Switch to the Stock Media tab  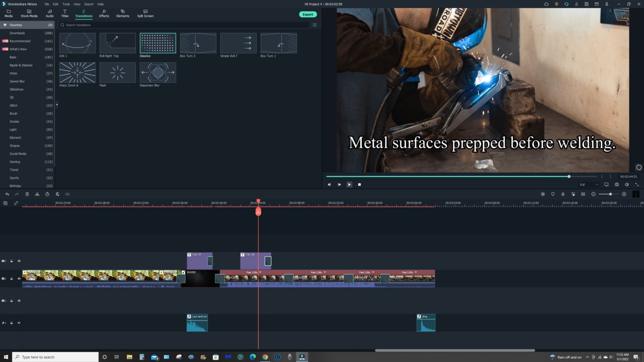coord(29,13)
